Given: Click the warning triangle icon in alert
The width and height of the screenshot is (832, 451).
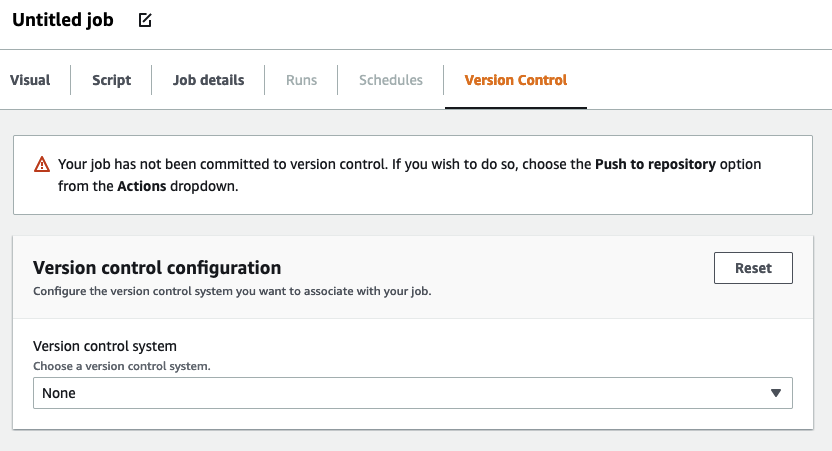Looking at the screenshot, I should click(41, 165).
